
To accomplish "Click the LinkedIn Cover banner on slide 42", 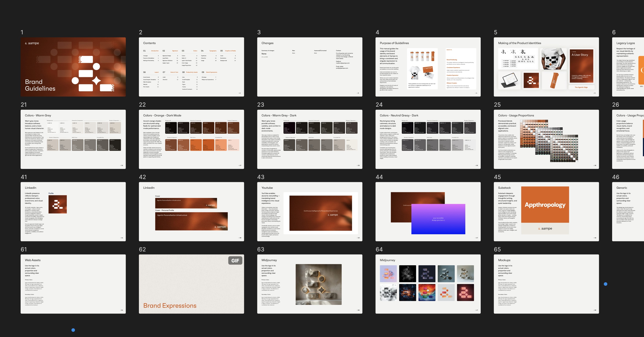I will pos(186,203).
